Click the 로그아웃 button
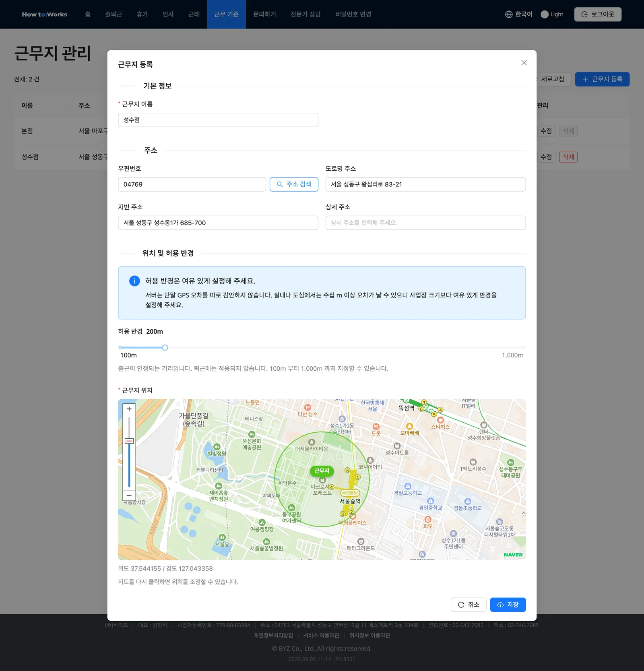 coord(598,14)
